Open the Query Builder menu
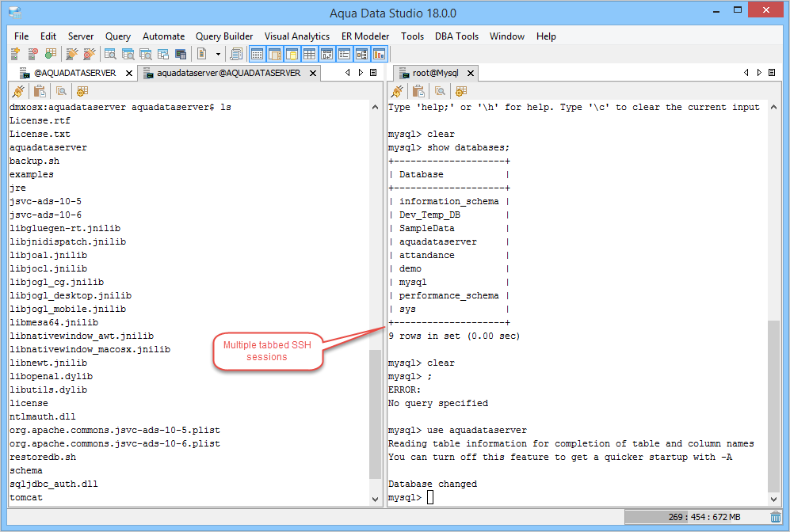This screenshot has height=532, width=790. 224,36
